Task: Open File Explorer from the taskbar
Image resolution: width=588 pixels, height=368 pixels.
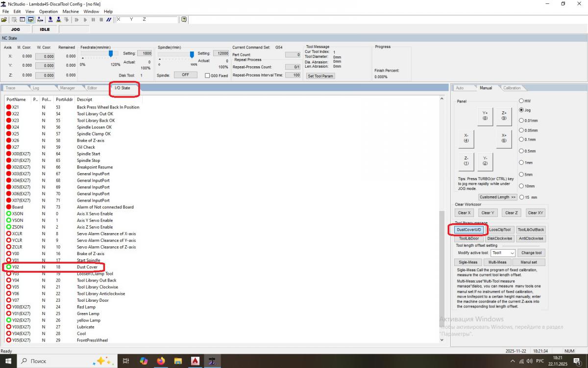Action: click(178, 361)
